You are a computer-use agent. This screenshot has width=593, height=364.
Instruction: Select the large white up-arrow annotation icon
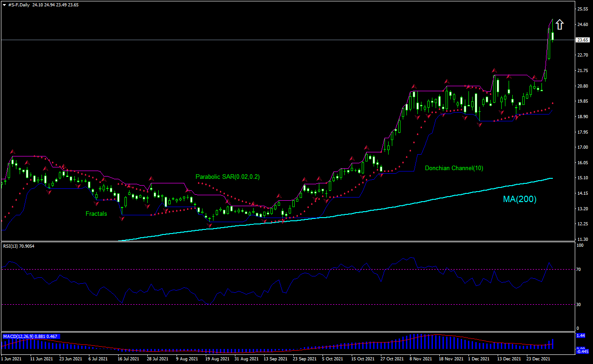coord(560,24)
